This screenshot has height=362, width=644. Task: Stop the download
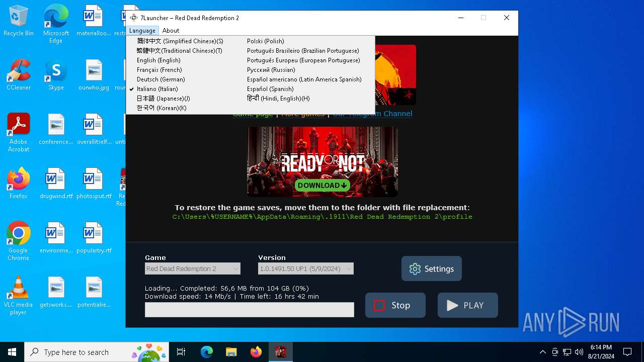pos(395,305)
